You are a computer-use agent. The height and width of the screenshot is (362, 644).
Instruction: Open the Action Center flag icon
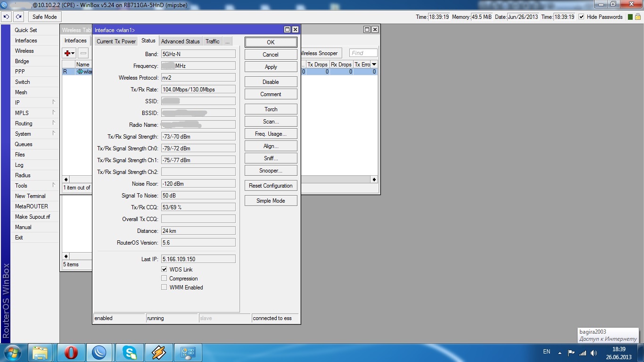(571, 353)
